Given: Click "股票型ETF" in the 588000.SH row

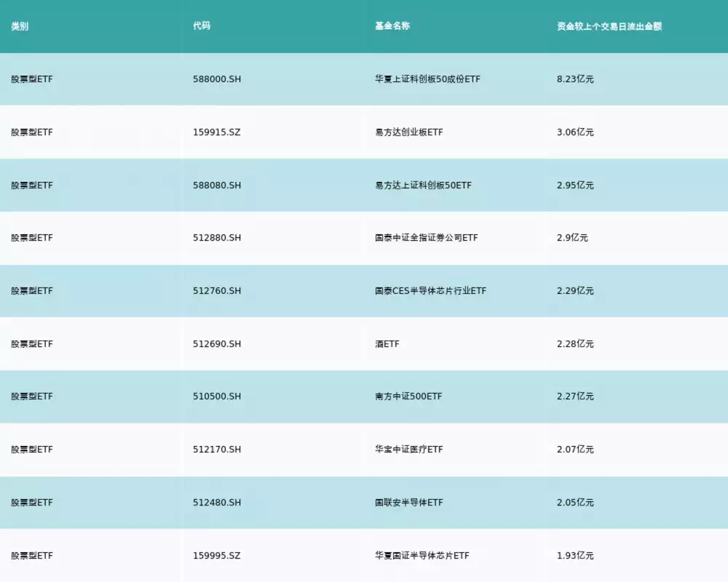Looking at the screenshot, I should [32, 79].
